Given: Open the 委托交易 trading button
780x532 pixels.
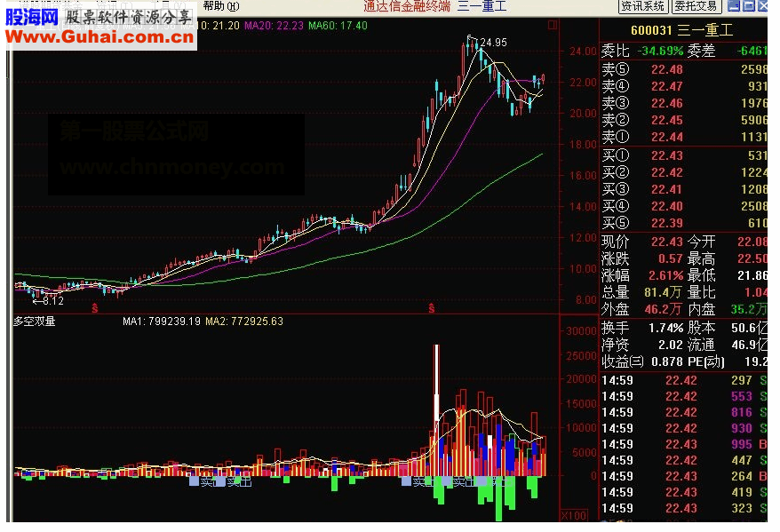Looking at the screenshot, I should [x=696, y=6].
